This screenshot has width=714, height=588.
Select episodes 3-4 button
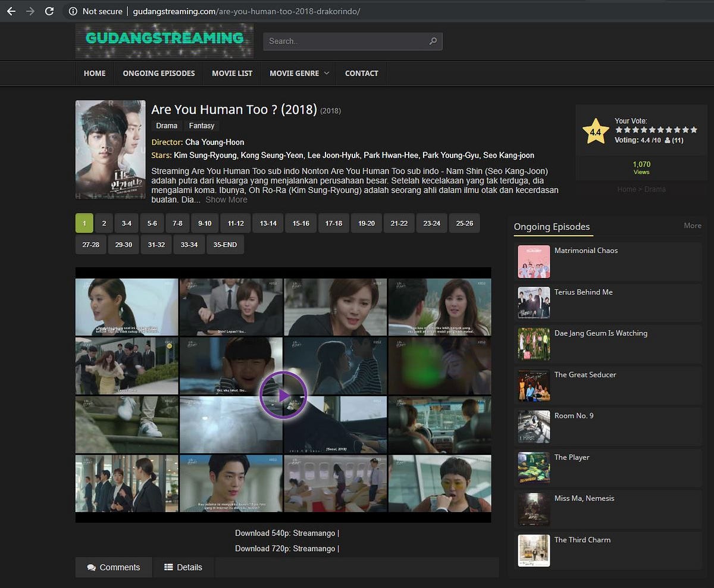(127, 223)
